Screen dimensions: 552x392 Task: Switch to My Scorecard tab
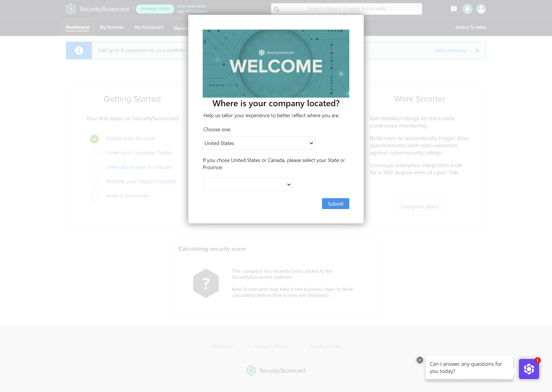tap(149, 27)
